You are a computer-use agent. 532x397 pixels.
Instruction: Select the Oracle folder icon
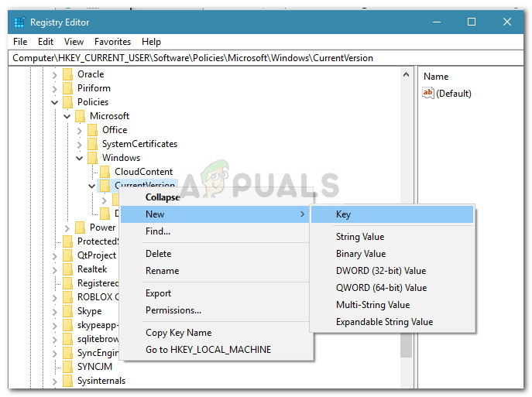coord(68,74)
